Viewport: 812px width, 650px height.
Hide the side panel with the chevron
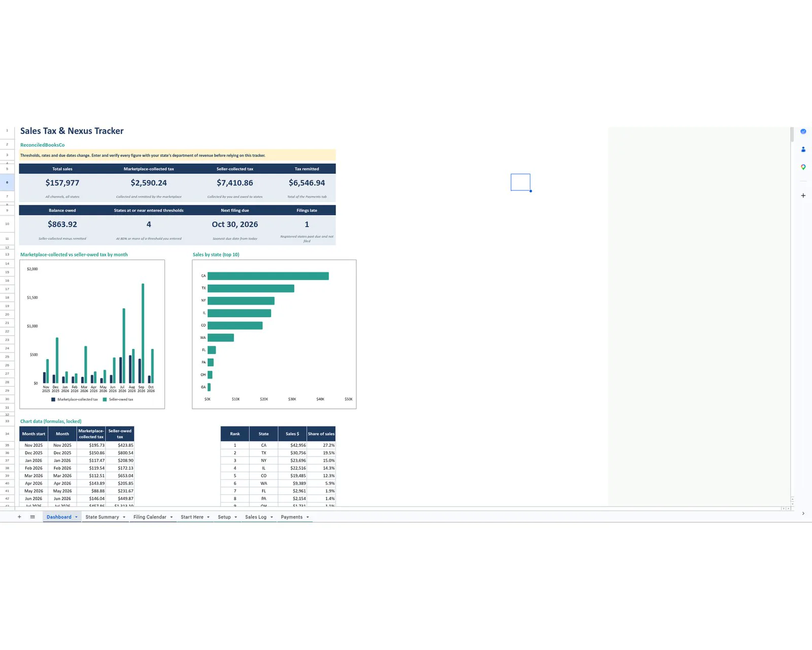(803, 513)
